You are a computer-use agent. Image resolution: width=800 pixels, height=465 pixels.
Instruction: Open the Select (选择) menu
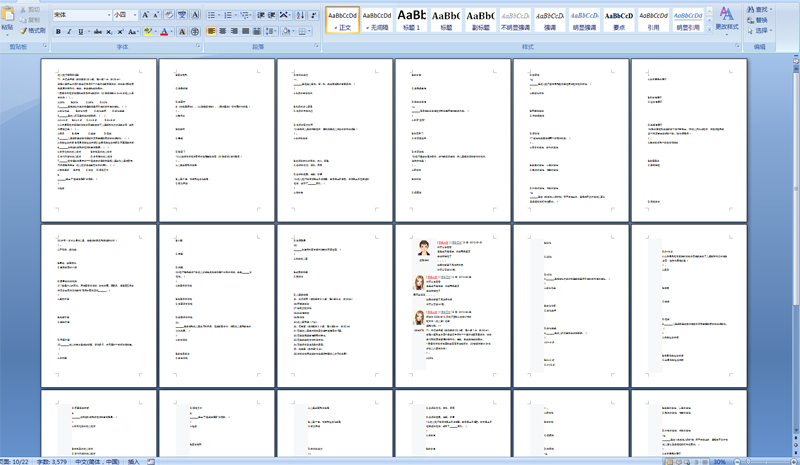click(x=759, y=31)
